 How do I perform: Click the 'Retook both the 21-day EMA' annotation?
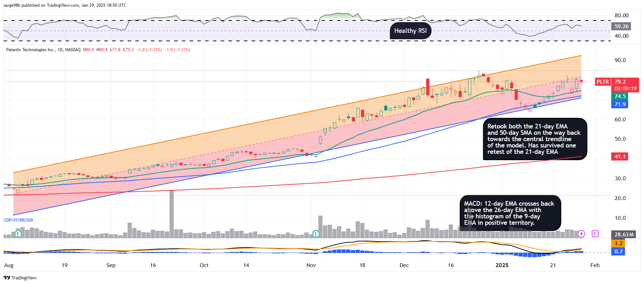coord(535,139)
